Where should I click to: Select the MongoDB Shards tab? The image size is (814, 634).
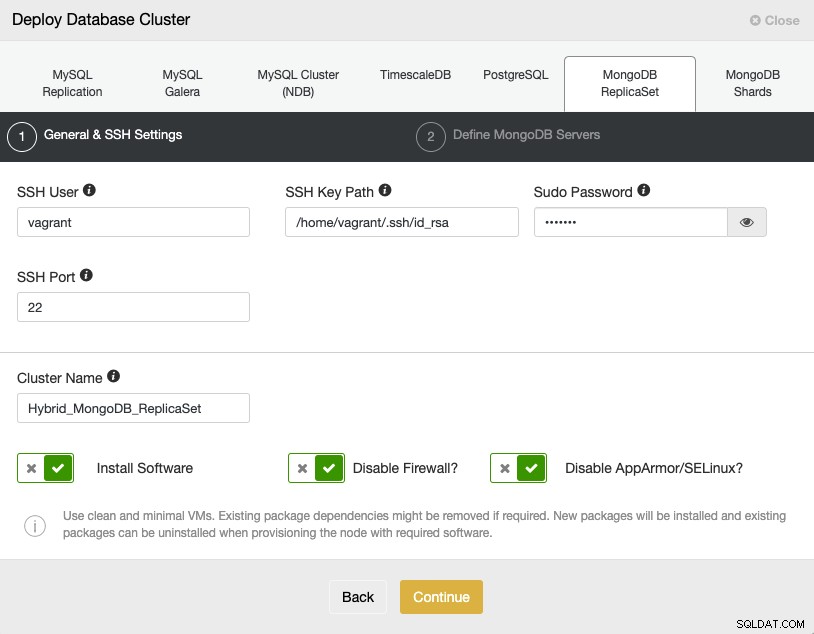coord(753,83)
